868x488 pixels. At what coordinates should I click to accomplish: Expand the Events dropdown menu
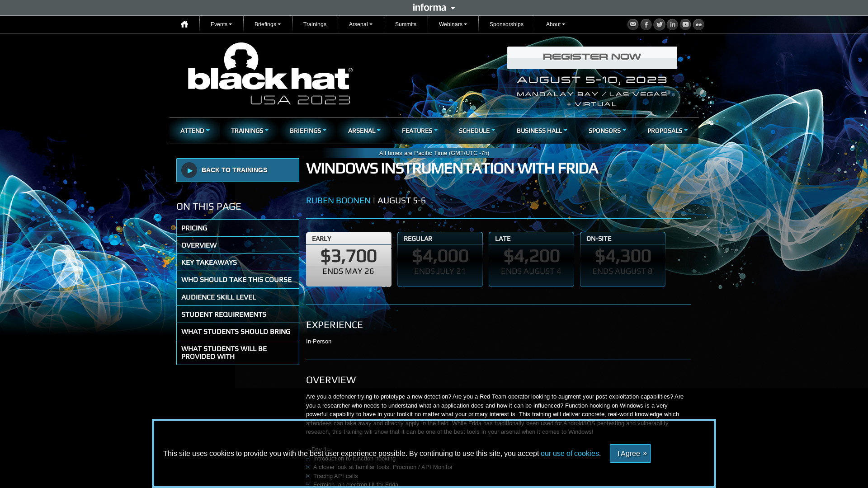point(221,24)
